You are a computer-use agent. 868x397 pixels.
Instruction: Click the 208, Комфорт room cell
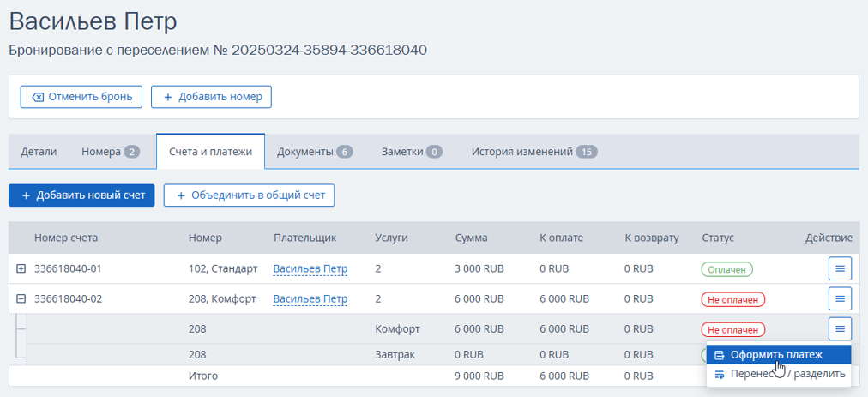(x=222, y=299)
